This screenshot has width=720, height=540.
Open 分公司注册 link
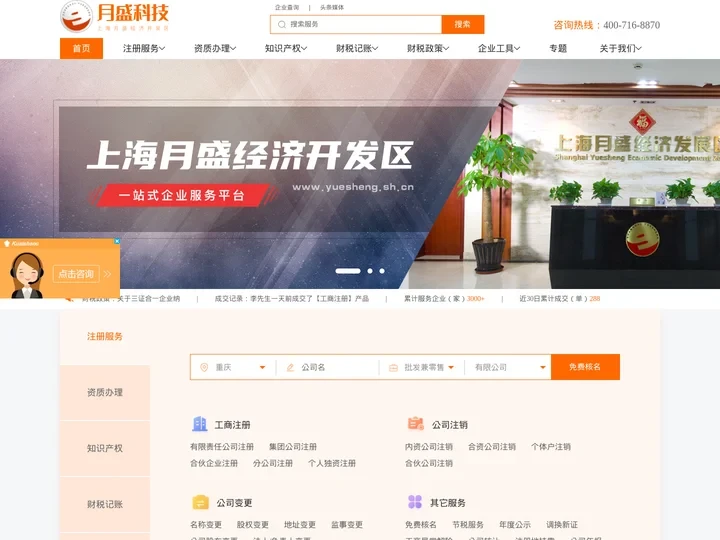[x=273, y=463]
